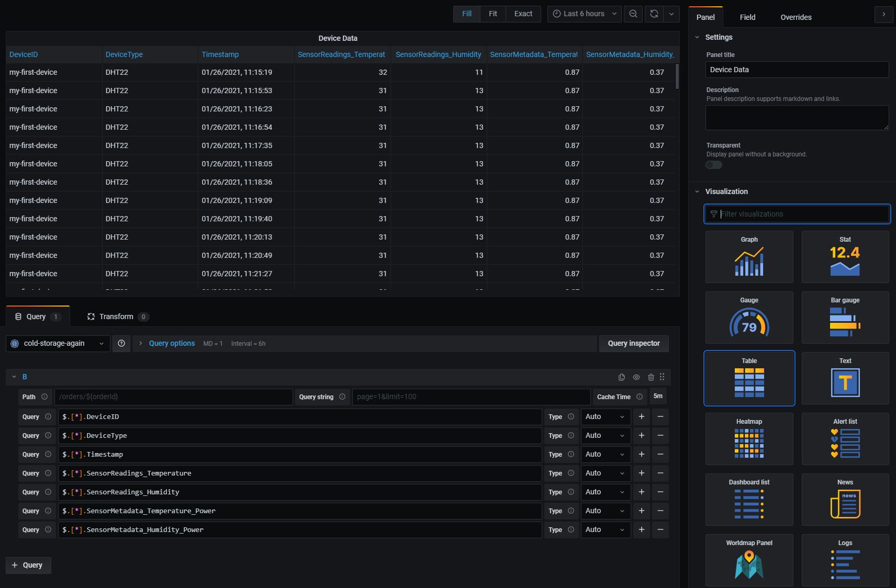Choose the Table visualization
The image size is (896, 588).
[x=749, y=378]
